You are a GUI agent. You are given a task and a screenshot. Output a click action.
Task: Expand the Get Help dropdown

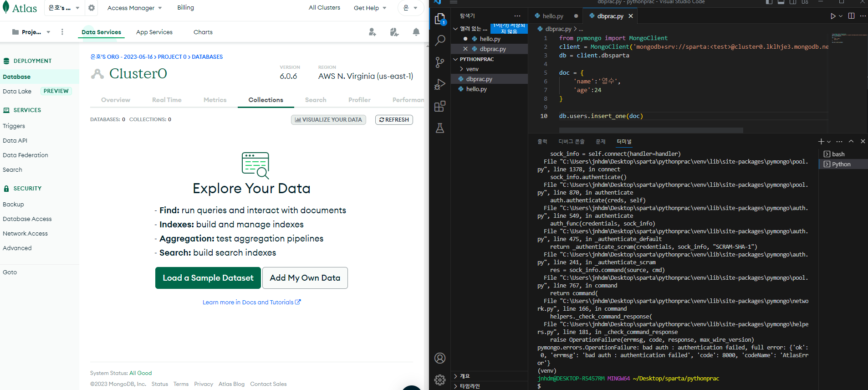[370, 8]
